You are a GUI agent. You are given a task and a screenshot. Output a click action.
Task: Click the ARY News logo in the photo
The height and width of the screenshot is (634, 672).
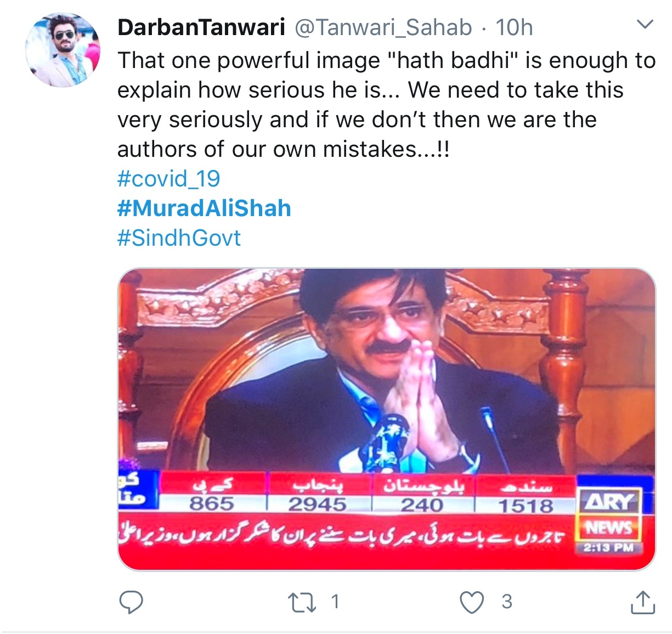click(x=609, y=516)
